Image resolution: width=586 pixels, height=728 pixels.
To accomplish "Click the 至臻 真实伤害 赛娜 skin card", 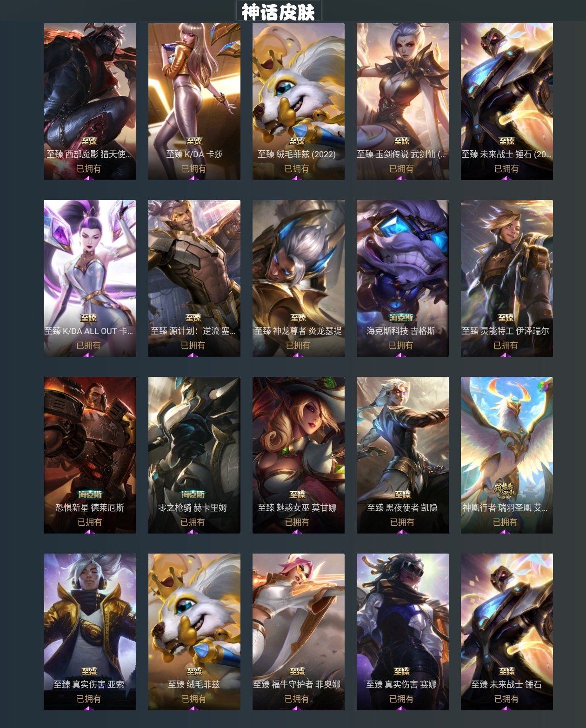I will click(403, 632).
